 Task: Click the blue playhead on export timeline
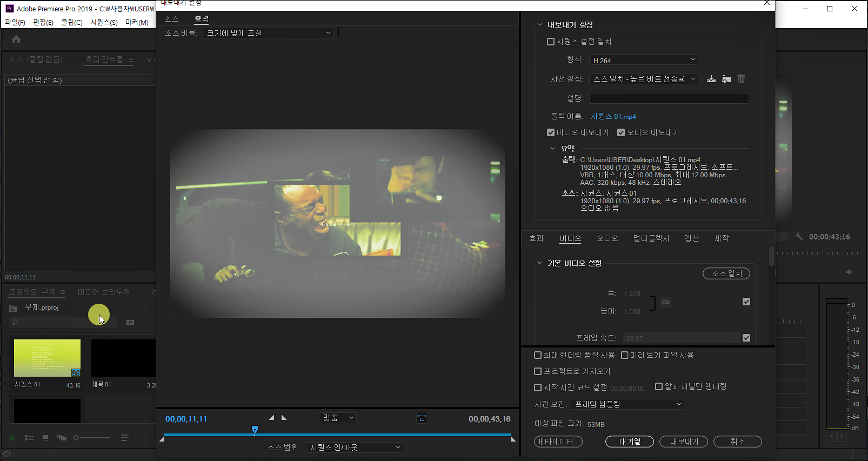pos(255,430)
